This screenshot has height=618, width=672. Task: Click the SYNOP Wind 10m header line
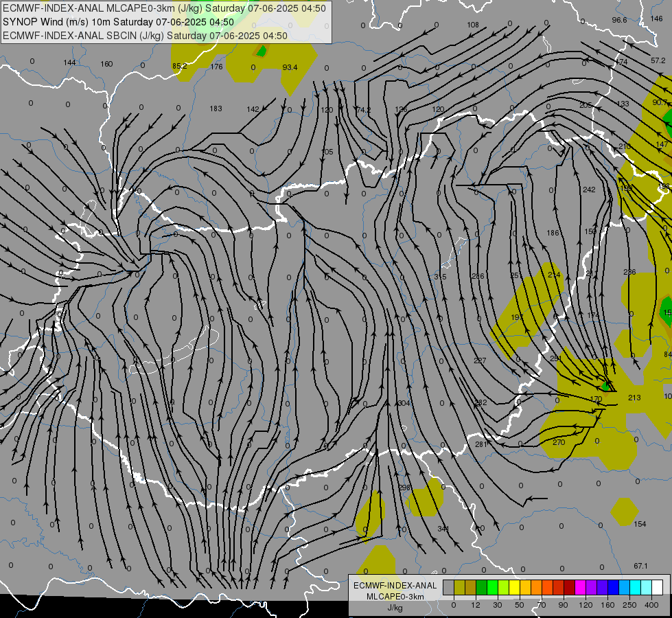tap(118, 22)
